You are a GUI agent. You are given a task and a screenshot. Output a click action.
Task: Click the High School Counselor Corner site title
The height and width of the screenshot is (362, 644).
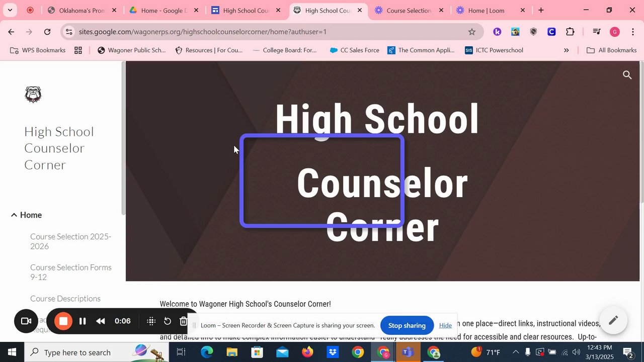(x=59, y=148)
